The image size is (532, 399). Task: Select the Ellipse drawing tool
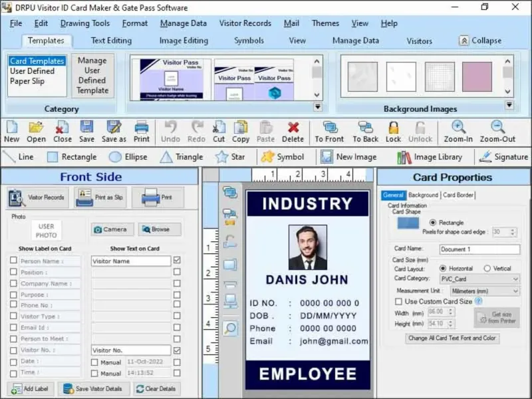click(x=128, y=157)
